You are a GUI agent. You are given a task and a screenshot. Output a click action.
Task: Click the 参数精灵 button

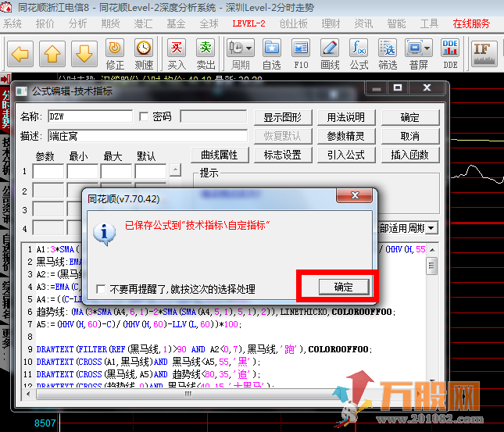coord(346,136)
